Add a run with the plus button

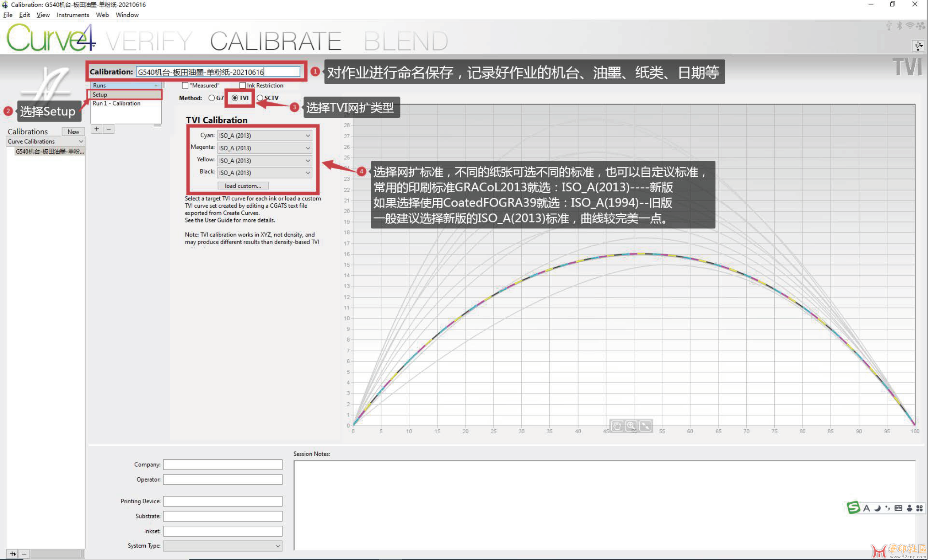click(x=97, y=129)
